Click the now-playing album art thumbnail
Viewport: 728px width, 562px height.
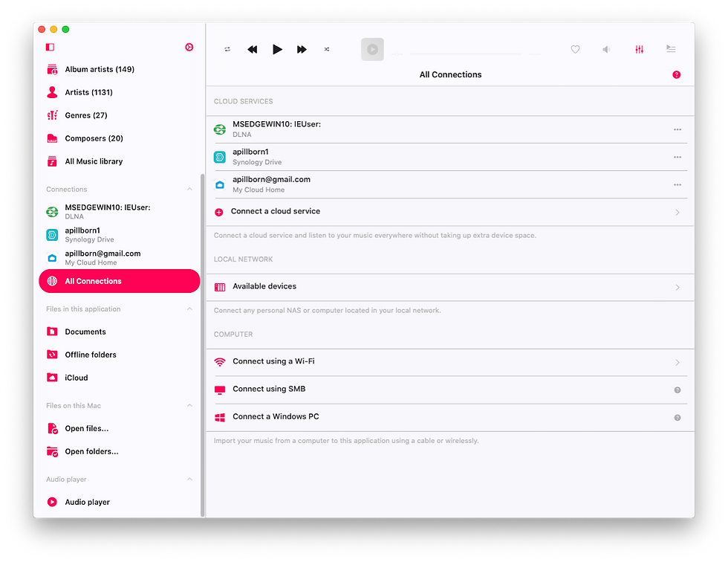[x=372, y=49]
